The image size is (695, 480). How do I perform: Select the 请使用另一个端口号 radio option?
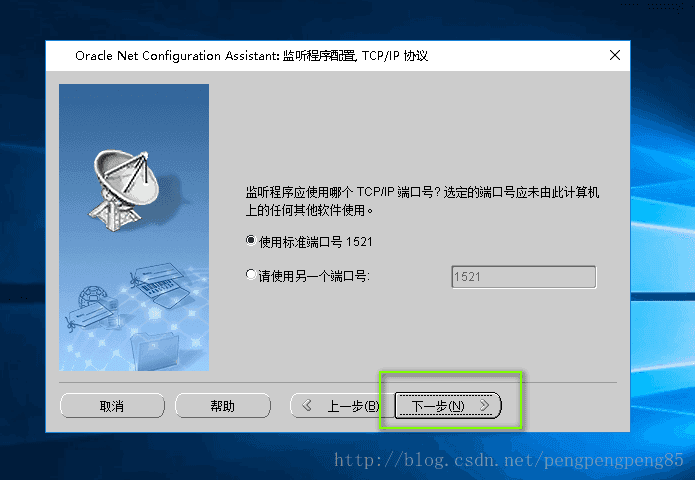click(251, 275)
